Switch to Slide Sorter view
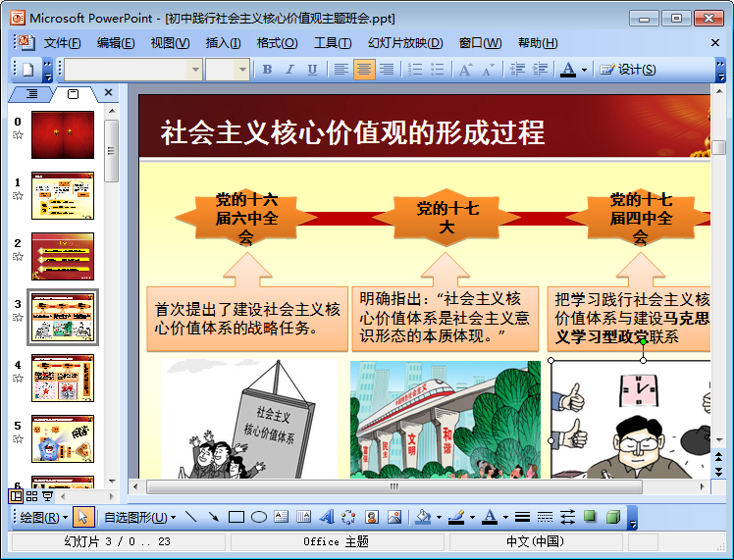This screenshot has height=560, width=734. point(31,496)
